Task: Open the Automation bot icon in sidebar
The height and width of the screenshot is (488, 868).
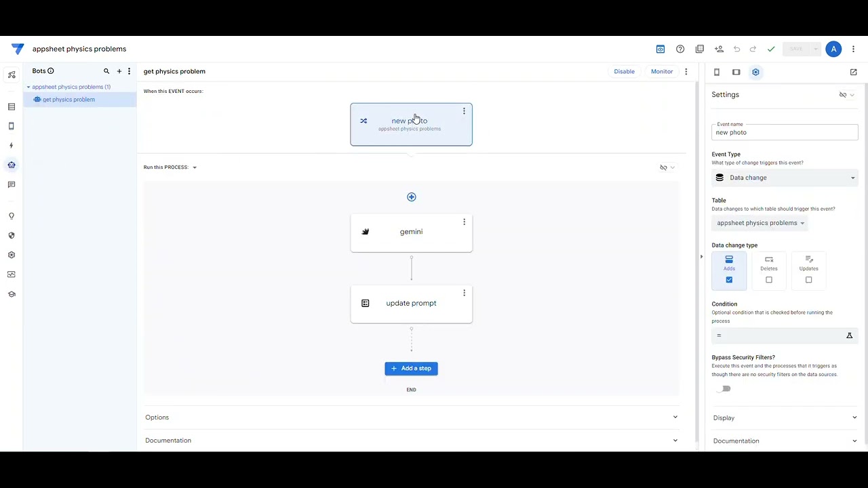Action: click(12, 165)
